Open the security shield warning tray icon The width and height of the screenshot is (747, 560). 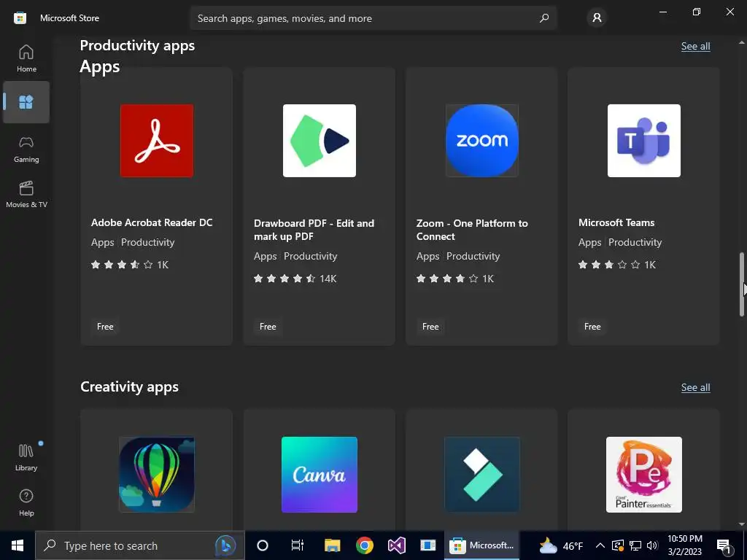[617, 545]
